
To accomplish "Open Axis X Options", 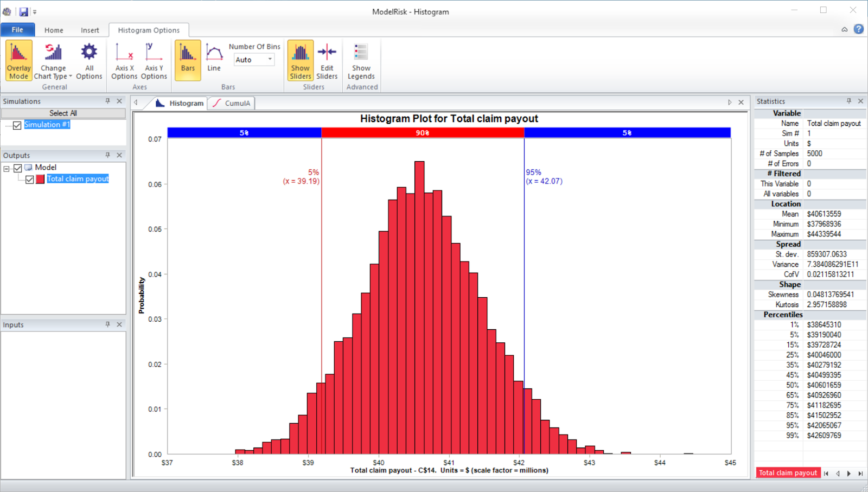I will [x=124, y=60].
